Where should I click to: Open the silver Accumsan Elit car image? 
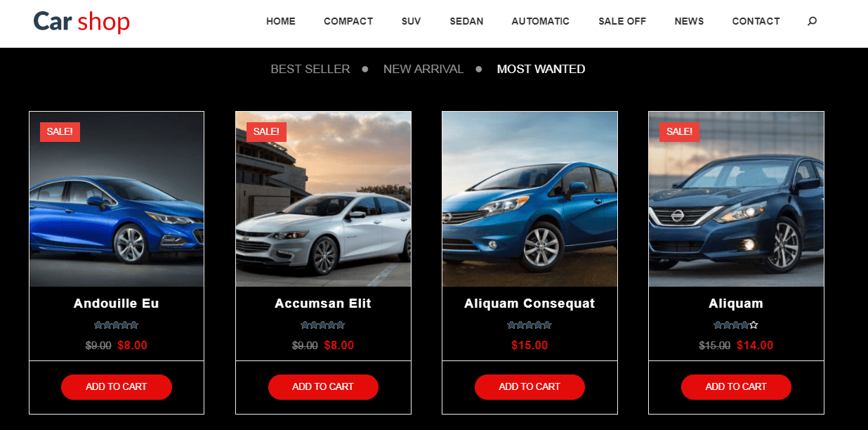[323, 199]
